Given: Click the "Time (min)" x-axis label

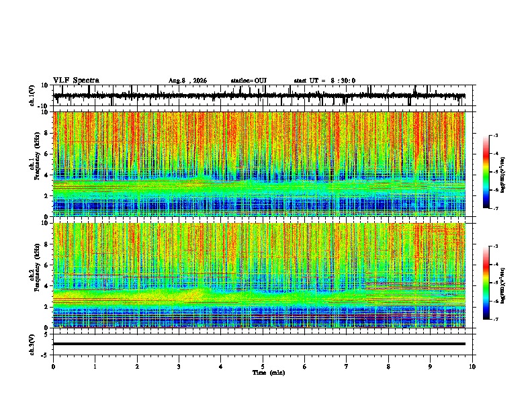Looking at the screenshot, I should point(269,373).
